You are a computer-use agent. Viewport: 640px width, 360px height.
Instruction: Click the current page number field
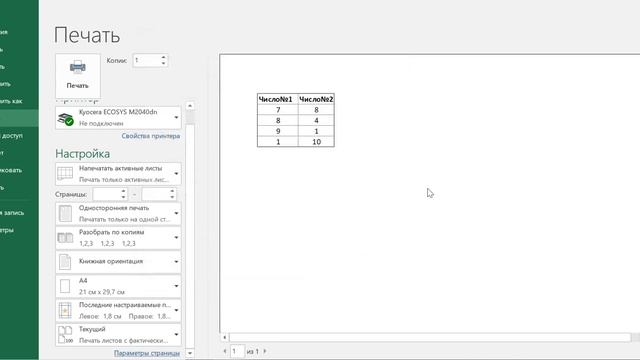(237, 351)
